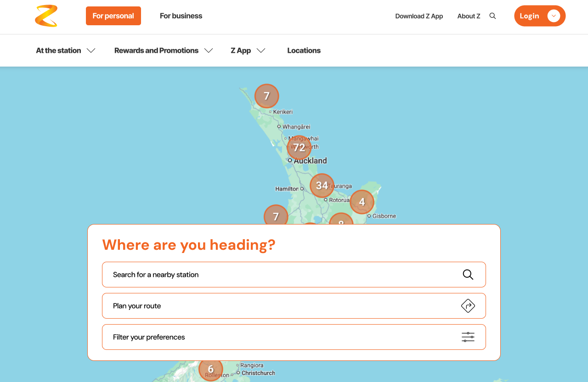Image resolution: width=588 pixels, height=382 pixels.
Task: Go to the Locations menu item
Action: [304, 51]
